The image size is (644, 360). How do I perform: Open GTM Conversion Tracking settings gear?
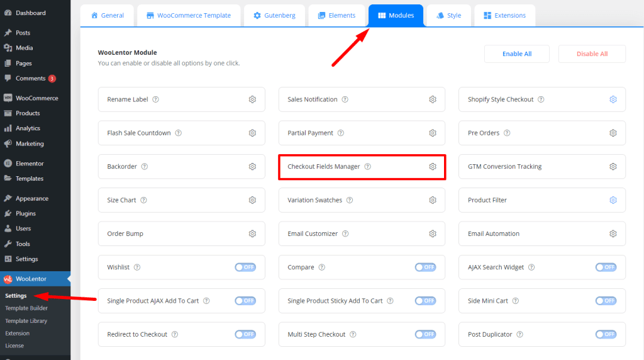click(613, 166)
